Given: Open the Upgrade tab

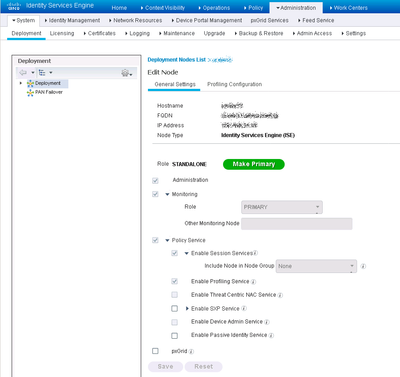Looking at the screenshot, I should pos(214,33).
